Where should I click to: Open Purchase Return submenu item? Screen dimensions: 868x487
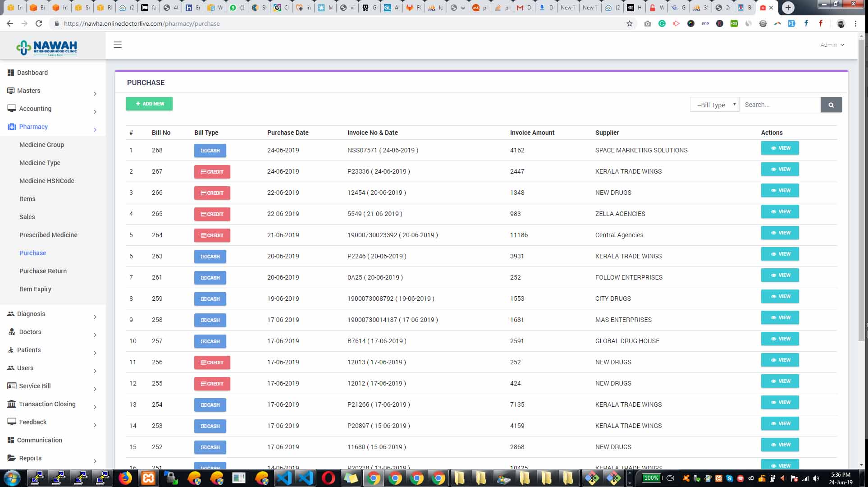pos(43,271)
